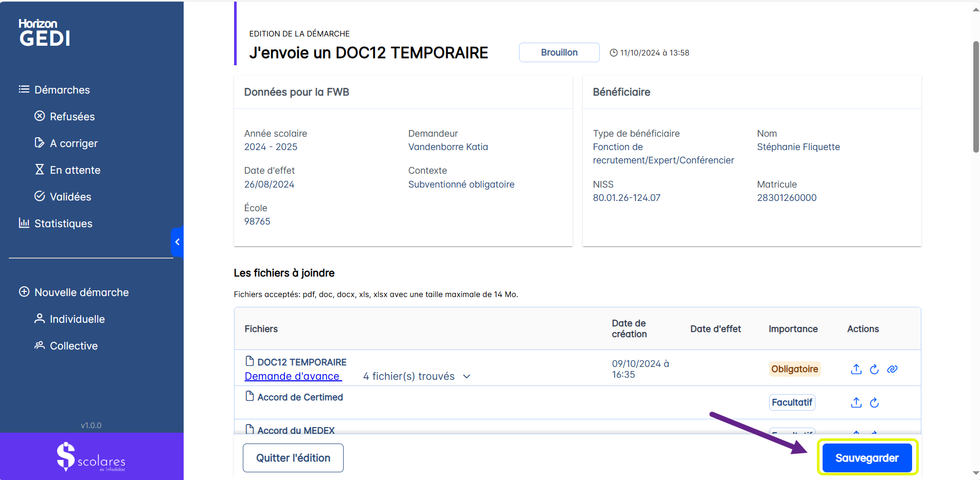Click the Horizon GEDI logo
Image resolution: width=980 pixels, height=480 pixels.
[45, 33]
